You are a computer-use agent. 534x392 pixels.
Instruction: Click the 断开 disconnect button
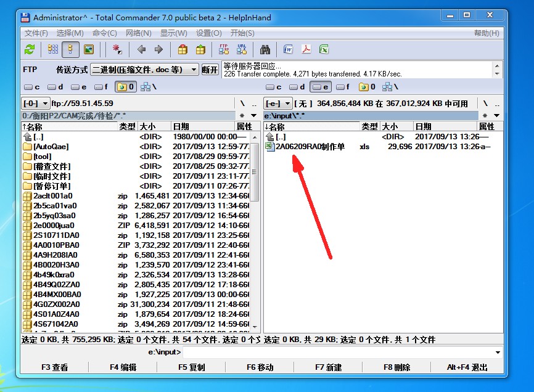[x=210, y=70]
